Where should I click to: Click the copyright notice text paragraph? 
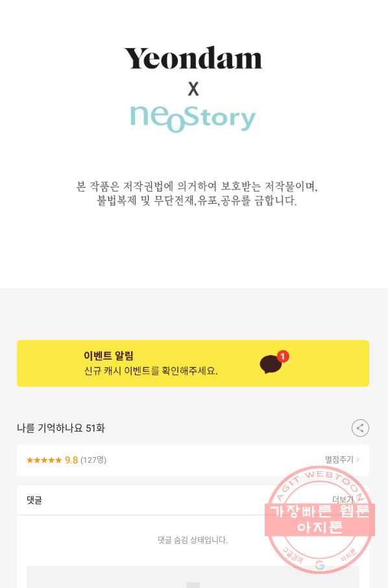pyautogui.click(x=197, y=193)
